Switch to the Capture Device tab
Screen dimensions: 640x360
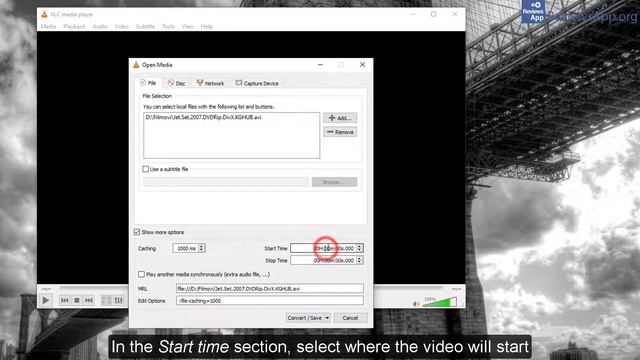click(x=257, y=83)
